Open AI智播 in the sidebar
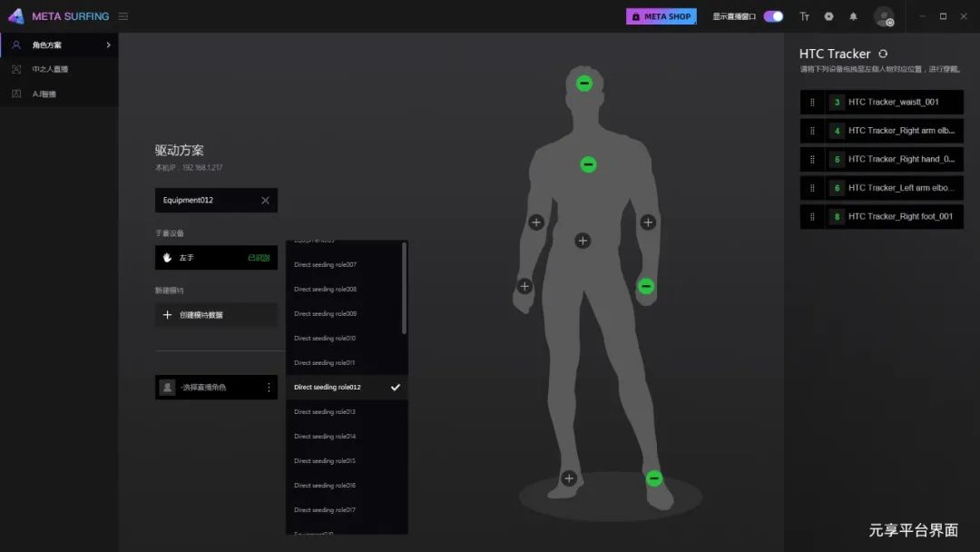Image resolution: width=980 pixels, height=552 pixels. click(44, 94)
